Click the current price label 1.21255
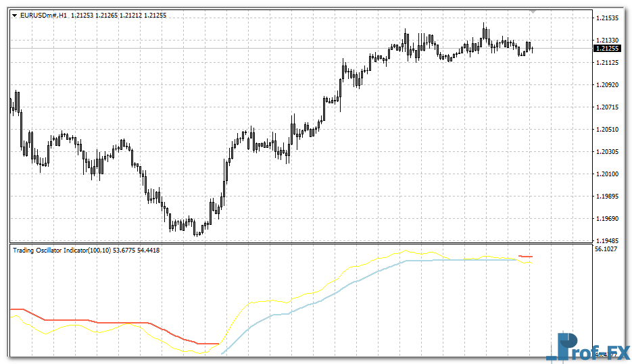This screenshot has height=364, width=632. tap(607, 49)
